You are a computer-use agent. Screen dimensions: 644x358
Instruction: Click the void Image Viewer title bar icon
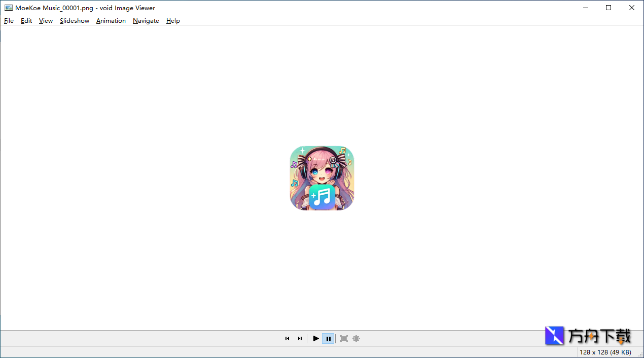8,8
